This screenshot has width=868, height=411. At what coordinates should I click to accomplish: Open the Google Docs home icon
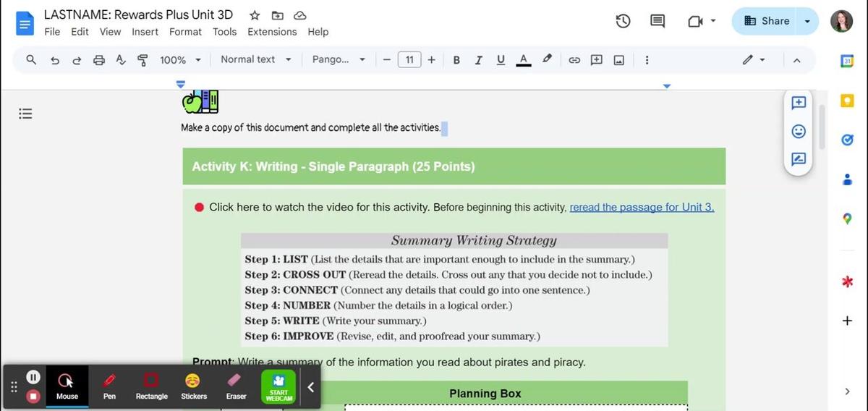tap(25, 22)
